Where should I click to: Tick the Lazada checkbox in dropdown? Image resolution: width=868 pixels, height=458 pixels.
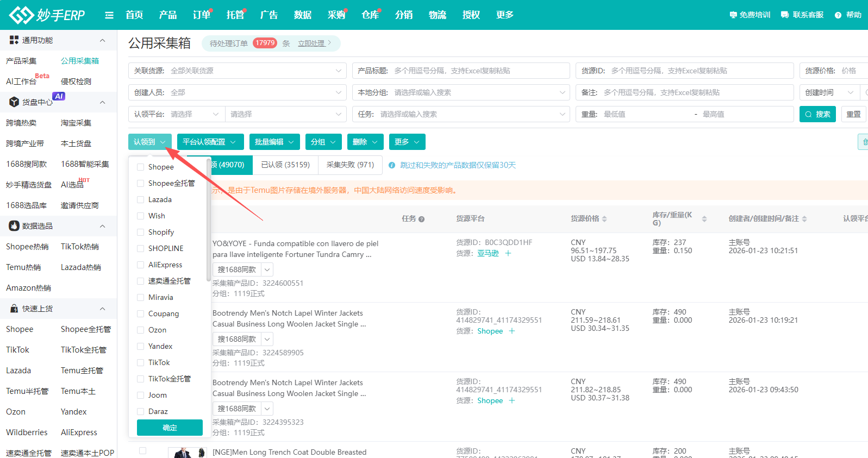pos(141,199)
